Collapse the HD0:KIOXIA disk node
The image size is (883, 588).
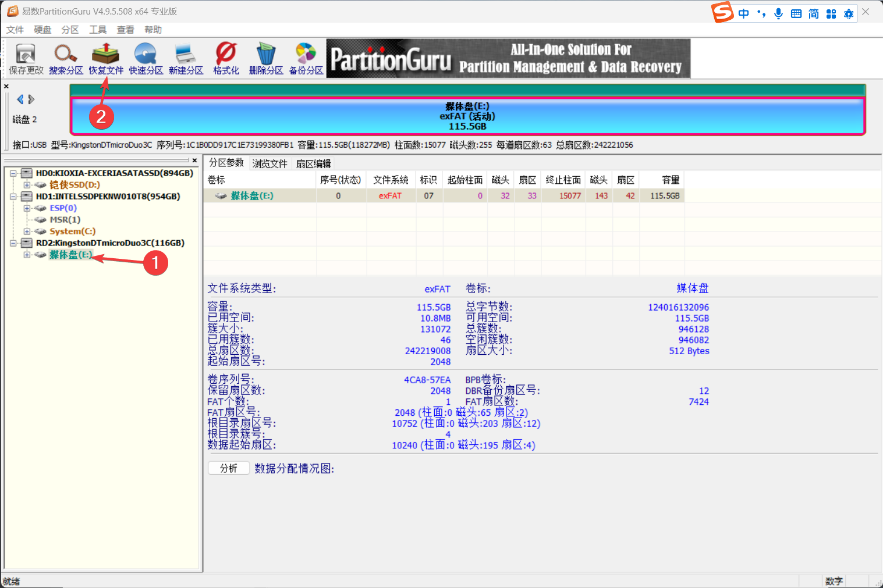tap(13, 173)
